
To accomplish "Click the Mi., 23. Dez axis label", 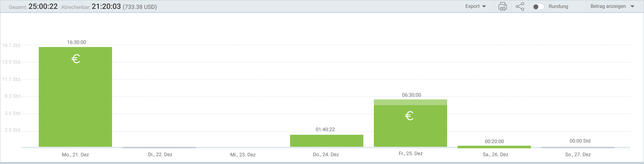I will (x=243, y=155).
